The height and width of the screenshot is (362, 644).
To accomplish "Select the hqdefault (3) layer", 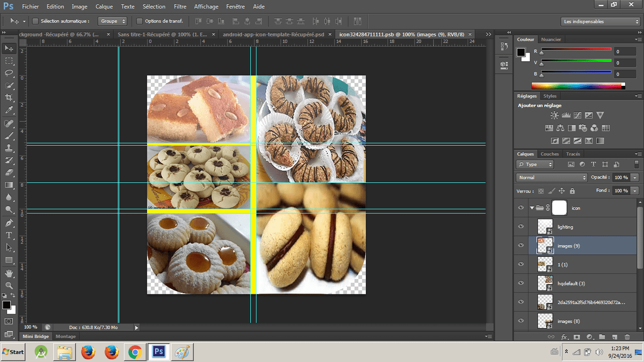I will coord(585,283).
